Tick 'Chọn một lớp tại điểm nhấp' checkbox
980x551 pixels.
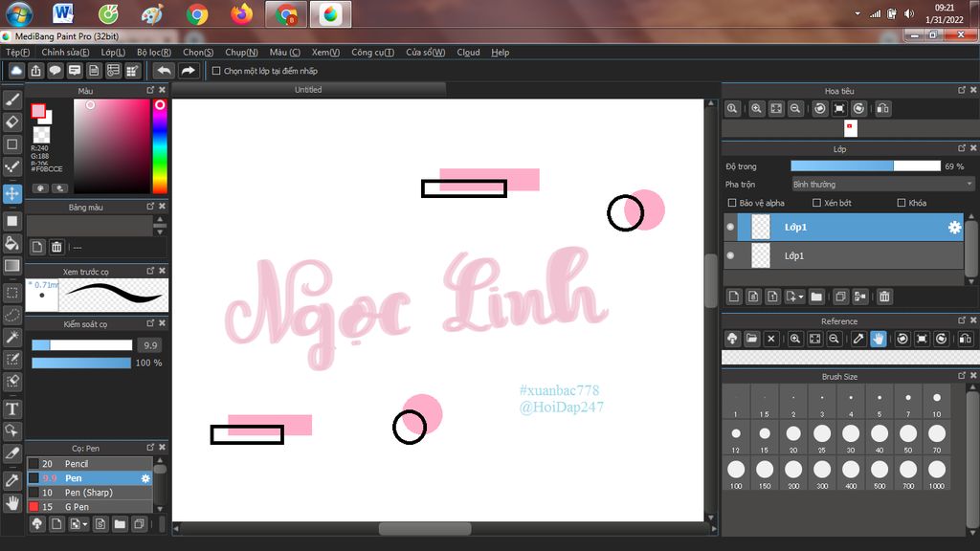pos(216,71)
